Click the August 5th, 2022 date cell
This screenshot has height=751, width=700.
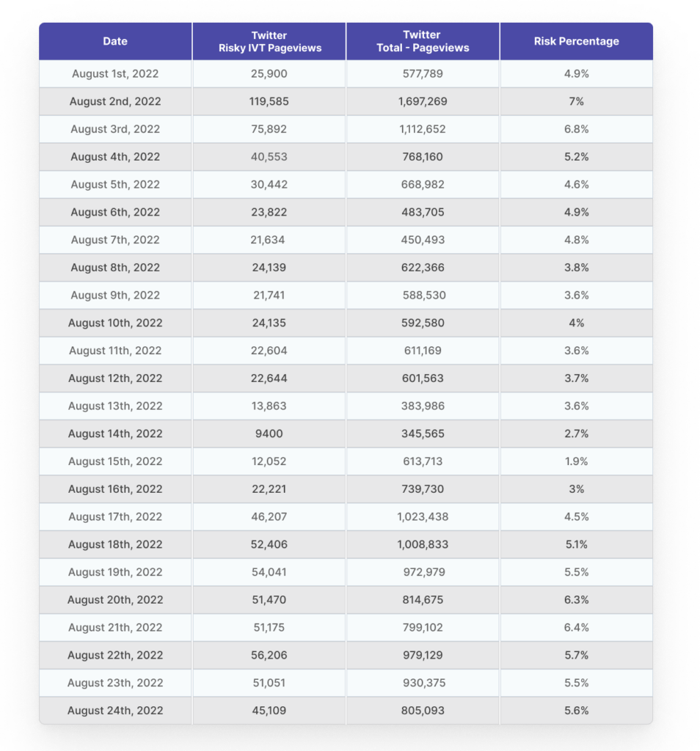click(x=115, y=185)
